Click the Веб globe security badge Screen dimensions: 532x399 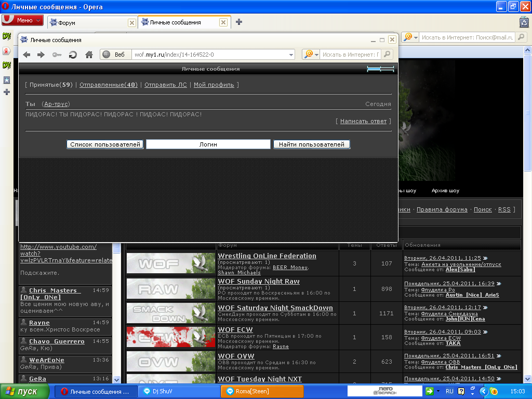tap(116, 55)
